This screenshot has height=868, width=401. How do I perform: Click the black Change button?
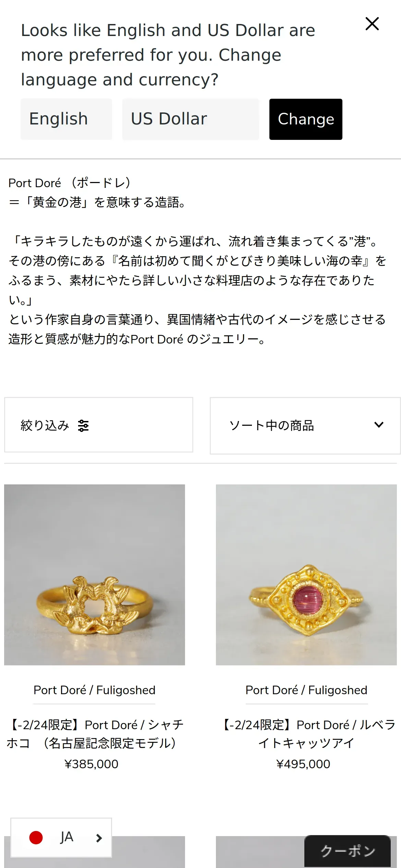306,119
